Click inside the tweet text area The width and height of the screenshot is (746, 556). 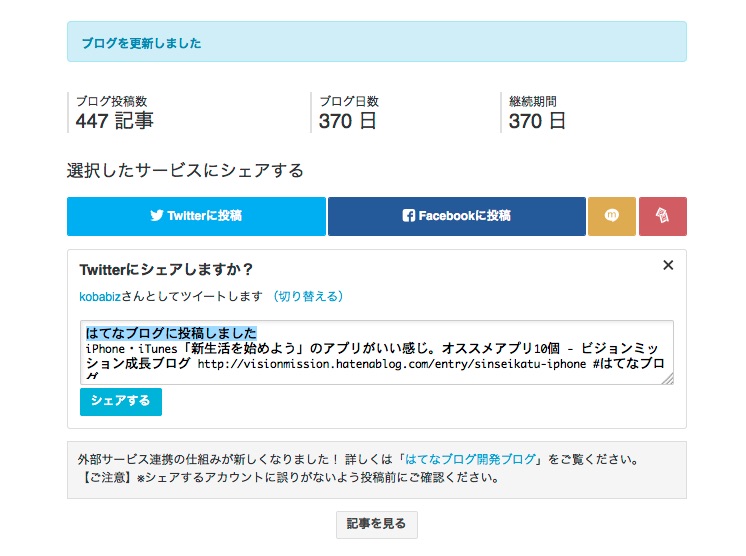click(377, 352)
